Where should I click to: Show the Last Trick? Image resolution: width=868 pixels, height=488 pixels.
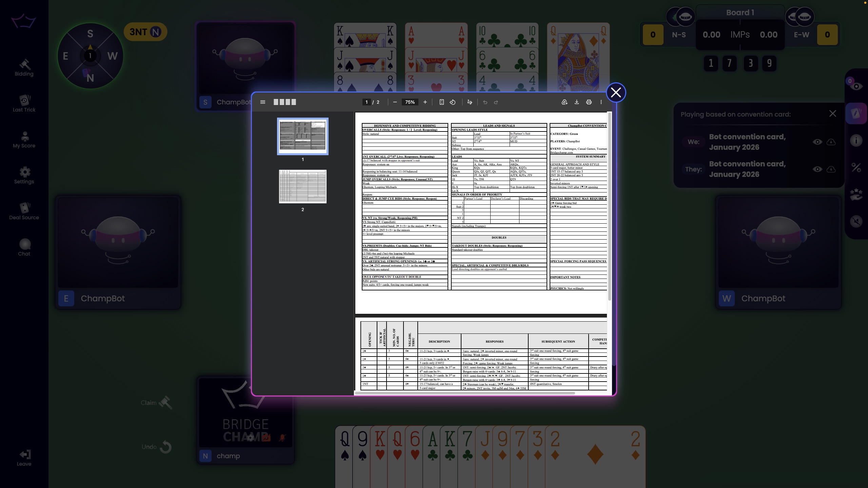24,104
